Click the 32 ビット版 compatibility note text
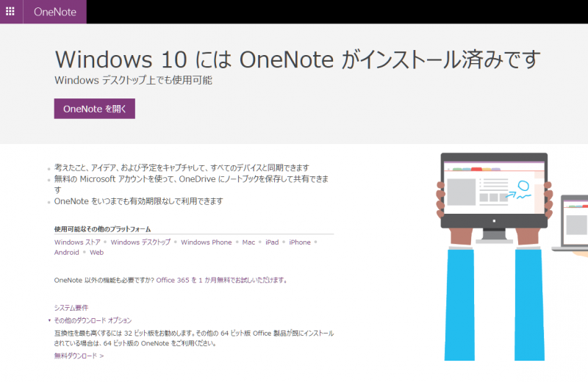Image resolution: width=588 pixels, height=382 pixels. [x=194, y=338]
